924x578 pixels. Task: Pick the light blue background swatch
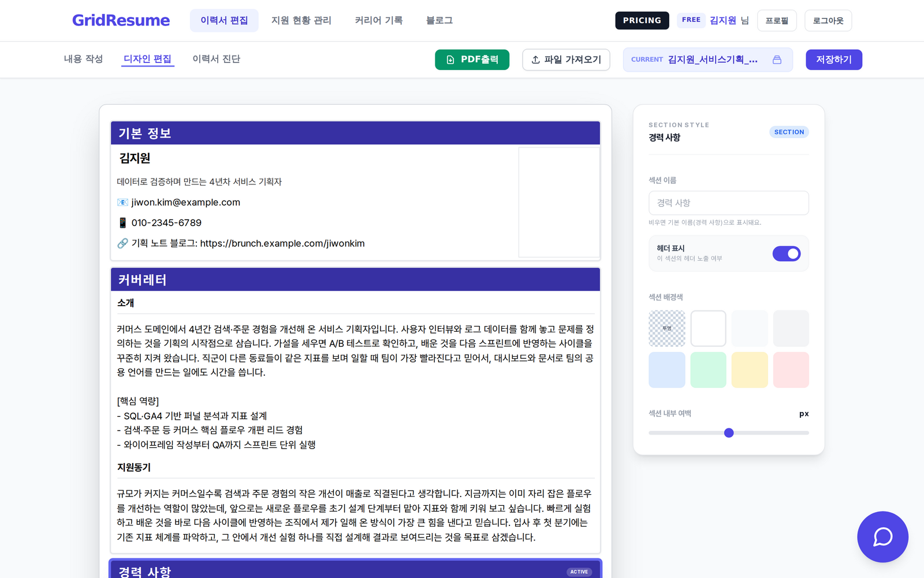(667, 370)
